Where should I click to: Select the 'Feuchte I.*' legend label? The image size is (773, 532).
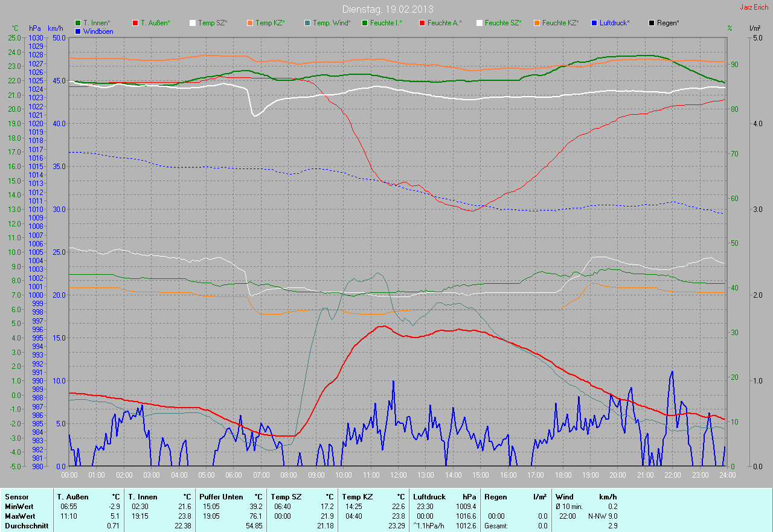[x=386, y=23]
